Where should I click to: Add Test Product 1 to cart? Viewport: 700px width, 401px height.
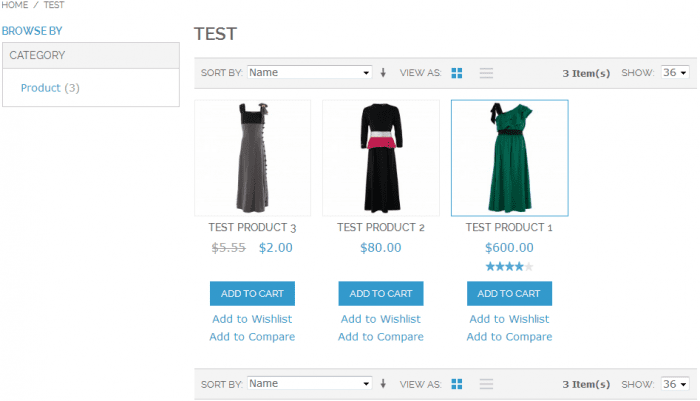(509, 293)
